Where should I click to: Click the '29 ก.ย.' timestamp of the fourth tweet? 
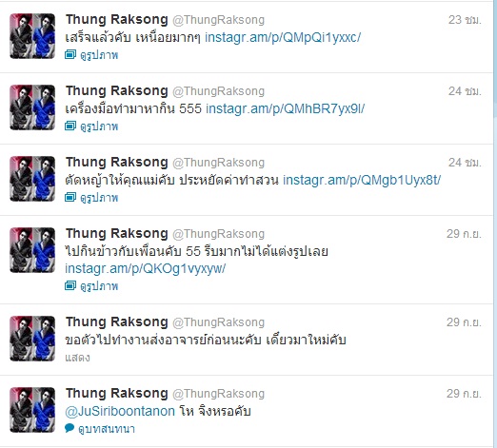pyautogui.click(x=464, y=234)
